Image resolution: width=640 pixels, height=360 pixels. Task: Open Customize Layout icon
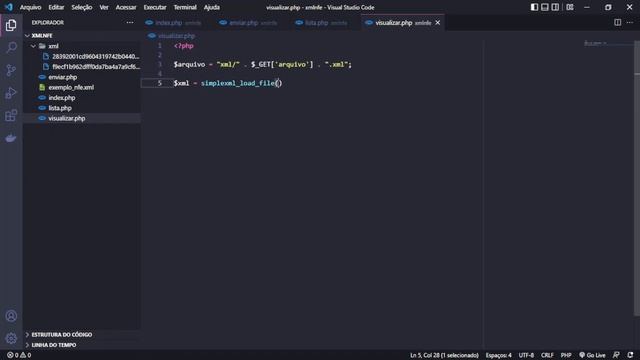click(570, 7)
